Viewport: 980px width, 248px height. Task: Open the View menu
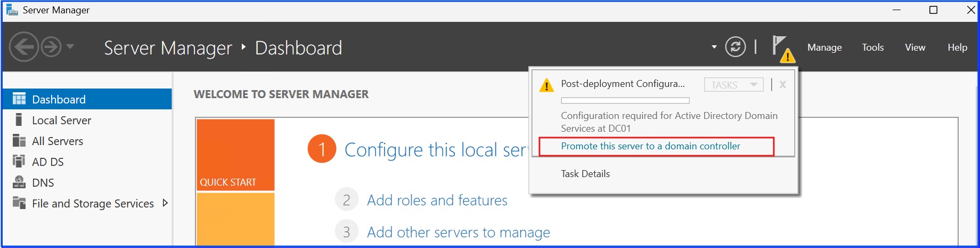(x=915, y=47)
